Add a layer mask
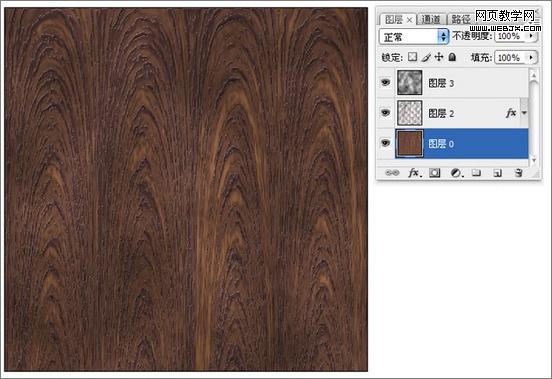Viewport: 552px width, 379px height. [435, 173]
